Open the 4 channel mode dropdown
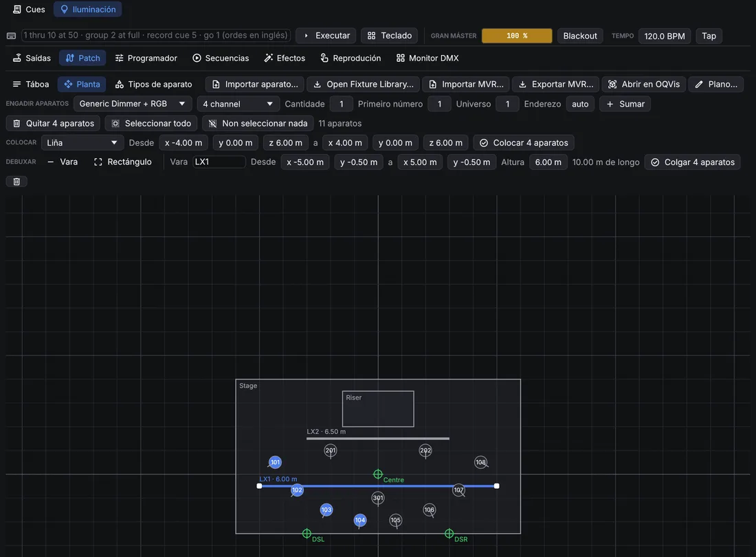756x557 pixels. coord(238,104)
